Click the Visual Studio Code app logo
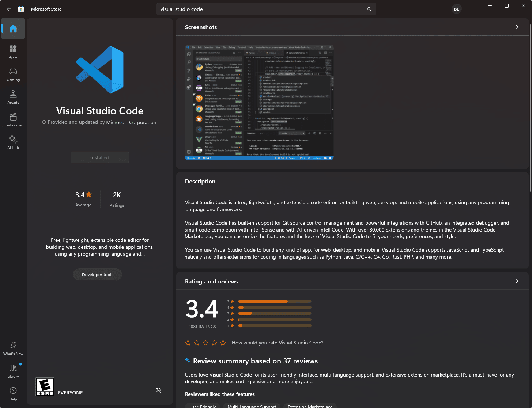Screen dimensions: 532x408 click(x=100, y=69)
